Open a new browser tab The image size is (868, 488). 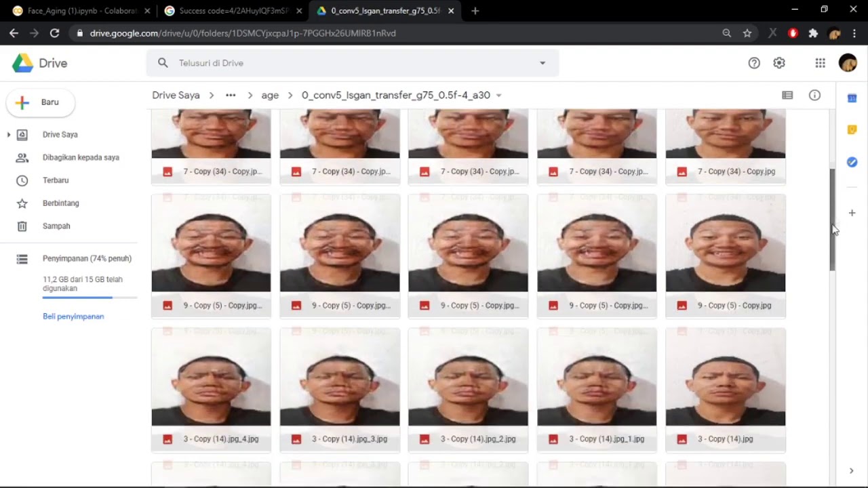pyautogui.click(x=475, y=11)
